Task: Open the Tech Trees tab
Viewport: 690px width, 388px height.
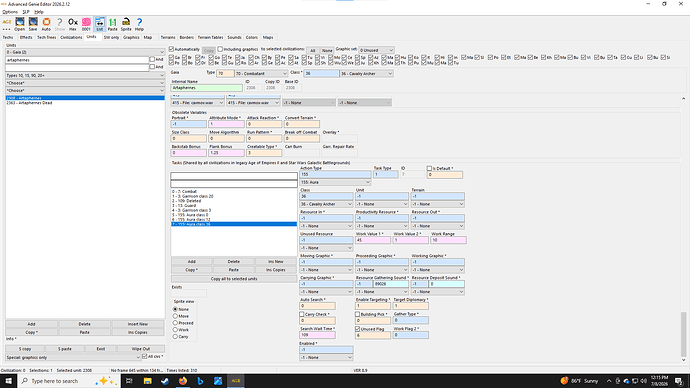Action: pyautogui.click(x=47, y=37)
